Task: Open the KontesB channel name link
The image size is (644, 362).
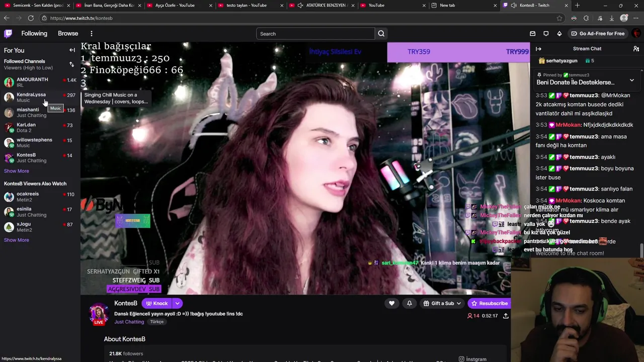Action: click(126, 303)
